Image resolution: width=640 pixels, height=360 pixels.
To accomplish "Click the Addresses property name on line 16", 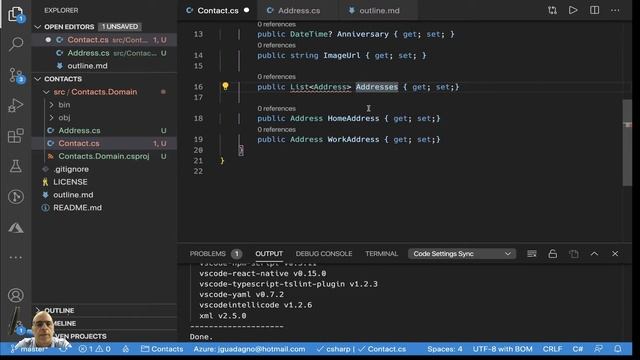I will tap(377, 87).
